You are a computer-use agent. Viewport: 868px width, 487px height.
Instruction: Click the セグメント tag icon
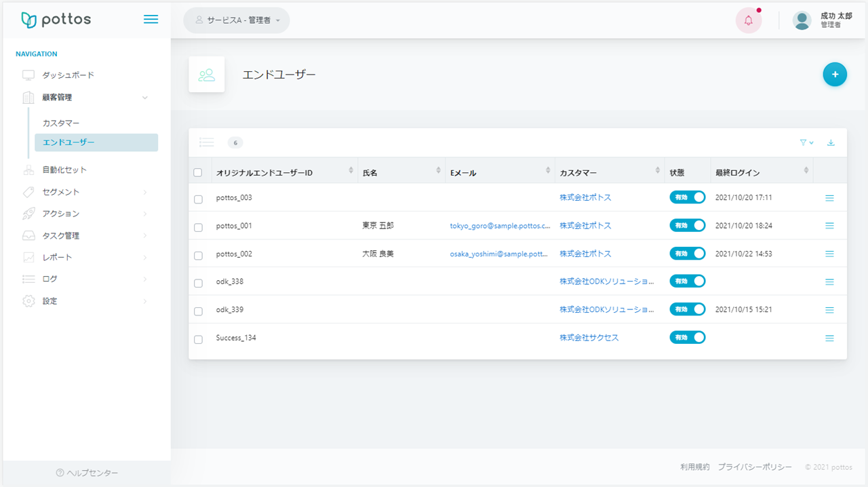[x=28, y=192]
